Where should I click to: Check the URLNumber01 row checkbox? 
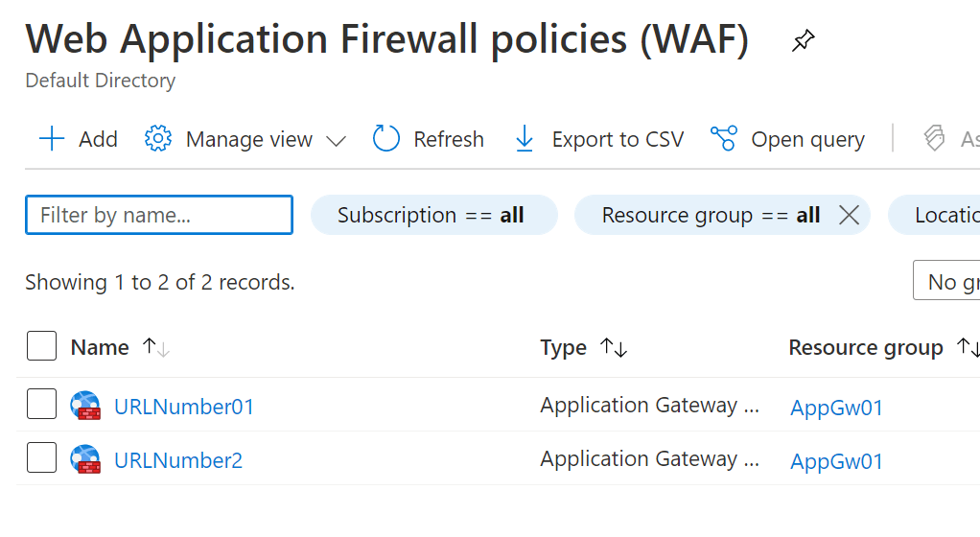42,404
